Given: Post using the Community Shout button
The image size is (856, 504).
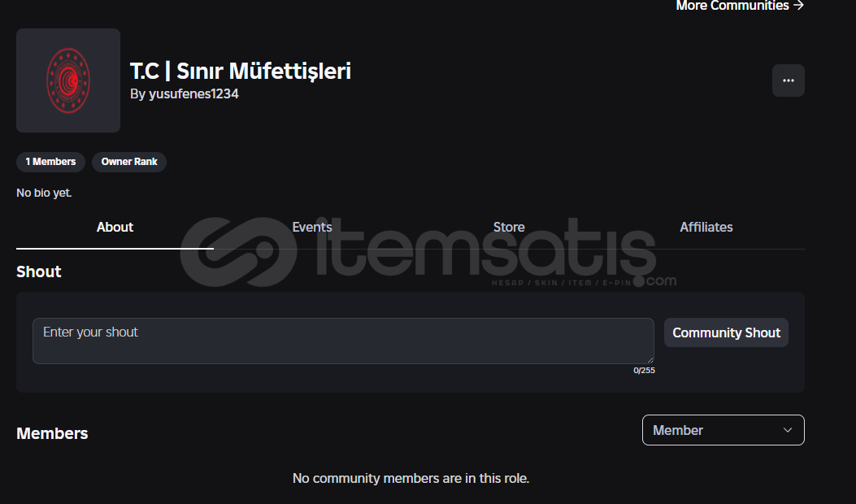Looking at the screenshot, I should point(726,332).
